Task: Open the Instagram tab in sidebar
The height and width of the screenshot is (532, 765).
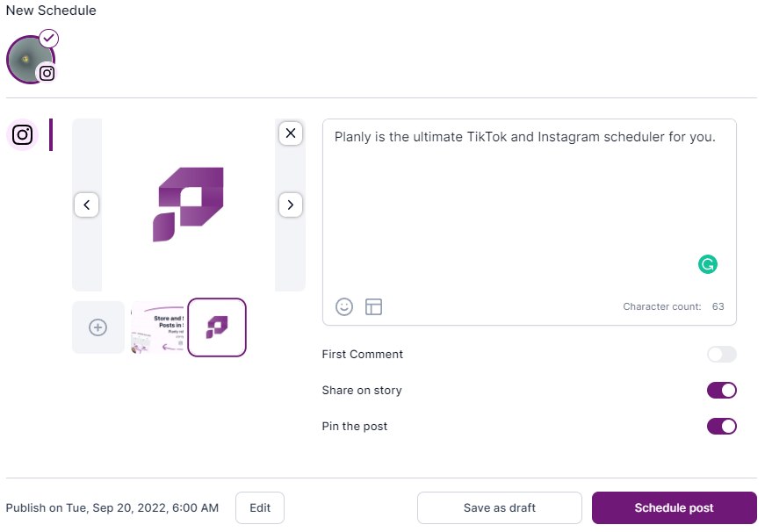Action: click(22, 134)
